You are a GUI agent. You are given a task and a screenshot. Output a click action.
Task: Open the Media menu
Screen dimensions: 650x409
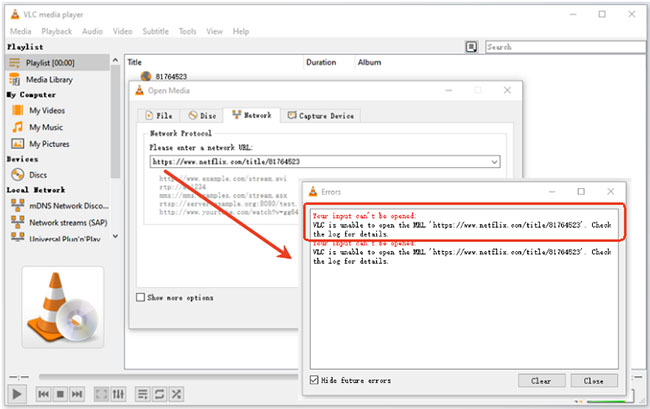[20, 31]
